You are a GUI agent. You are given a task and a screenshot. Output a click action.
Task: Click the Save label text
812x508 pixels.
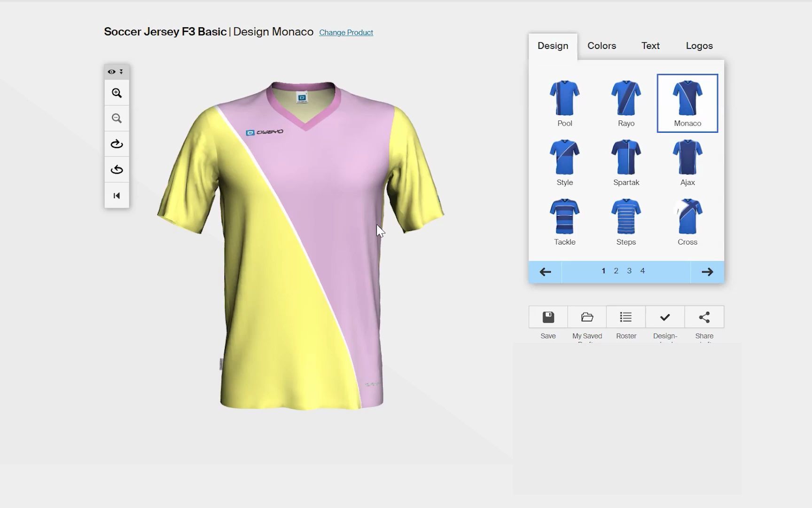[x=548, y=336]
